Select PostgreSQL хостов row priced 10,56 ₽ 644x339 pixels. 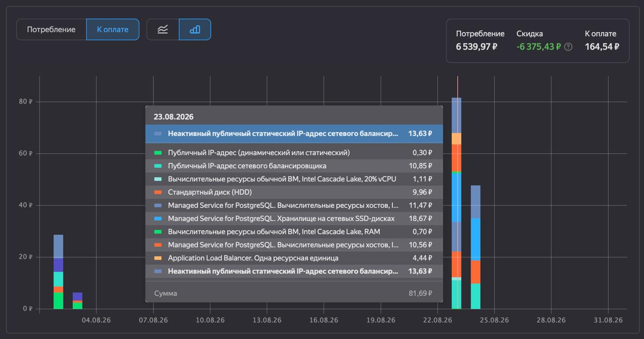294,245
